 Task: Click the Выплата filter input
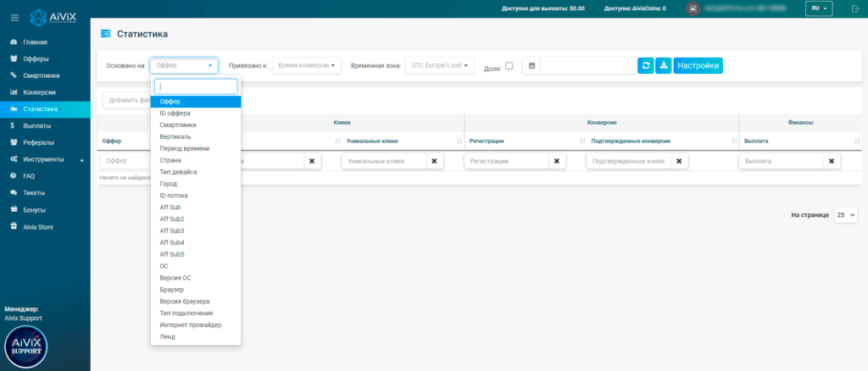[781, 161]
